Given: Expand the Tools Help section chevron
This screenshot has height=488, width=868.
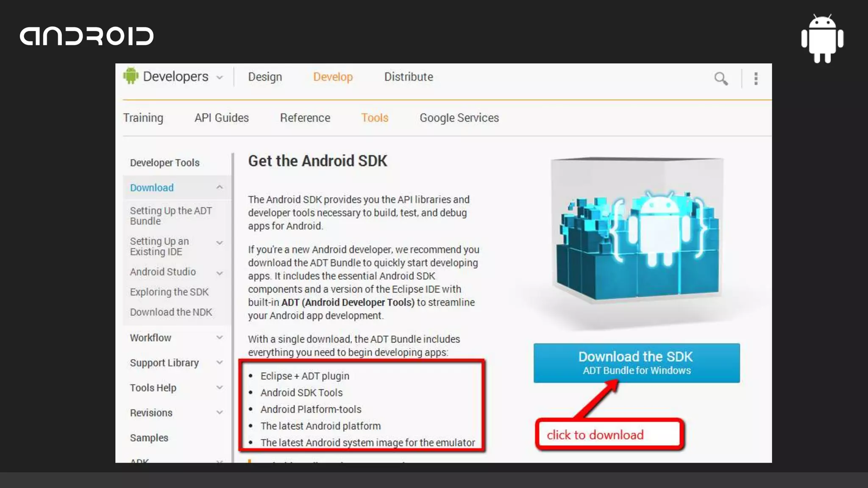Looking at the screenshot, I should pyautogui.click(x=220, y=388).
